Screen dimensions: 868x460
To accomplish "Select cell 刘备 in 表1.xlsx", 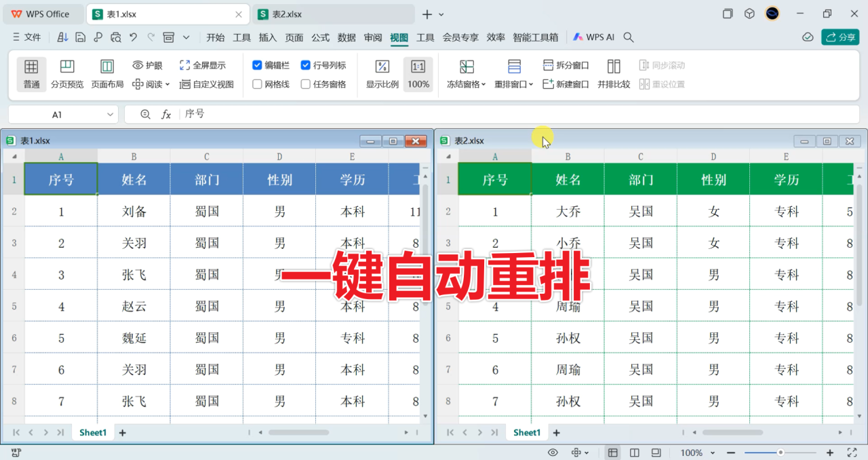I will click(x=134, y=212).
